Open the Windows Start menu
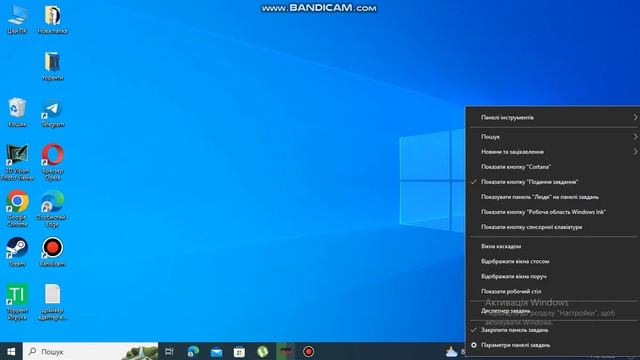 pyautogui.click(x=11, y=351)
